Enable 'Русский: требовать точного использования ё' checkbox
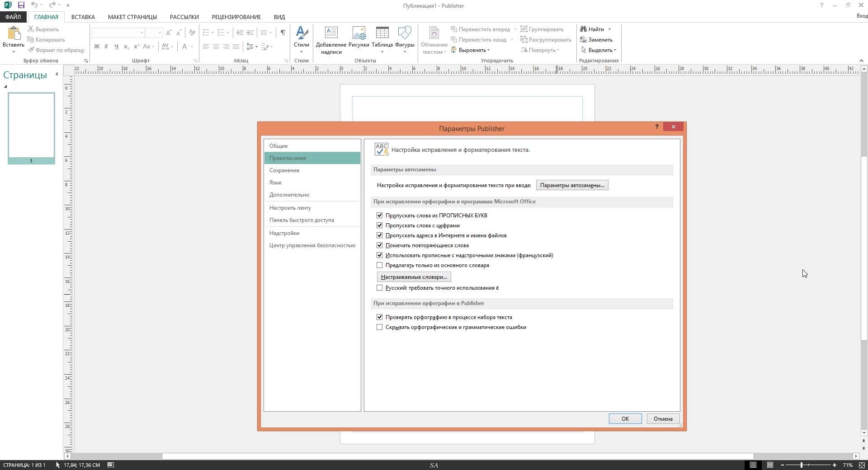This screenshot has height=470, width=868. [x=380, y=288]
